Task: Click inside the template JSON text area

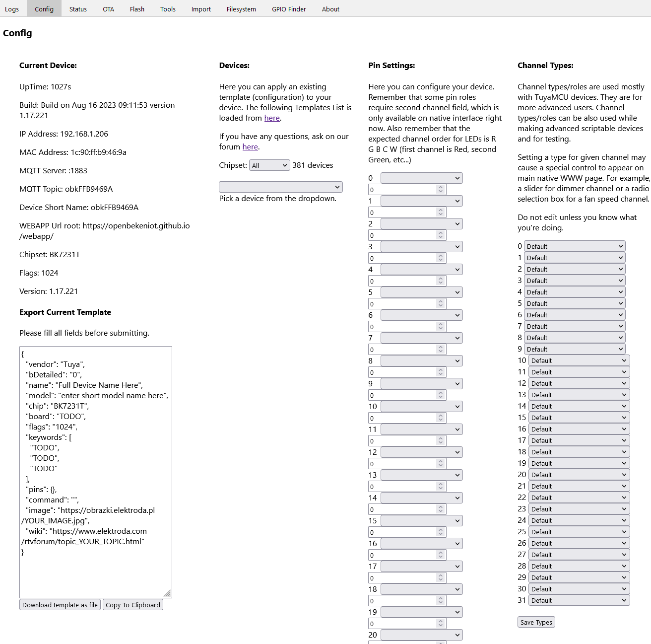Action: (x=96, y=472)
